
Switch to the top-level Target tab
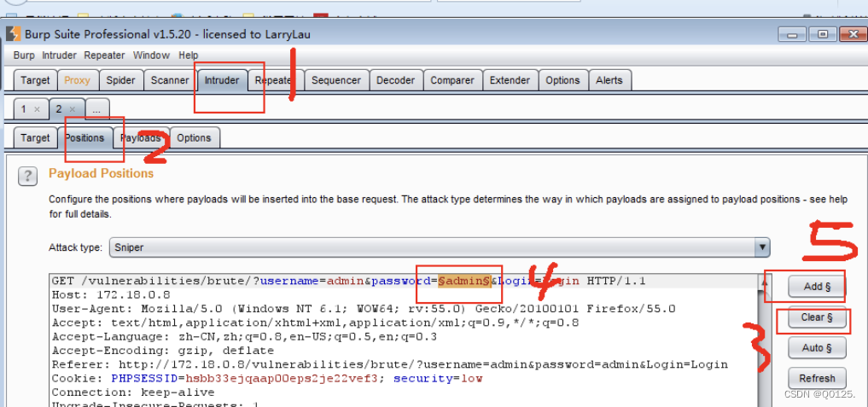(35, 80)
